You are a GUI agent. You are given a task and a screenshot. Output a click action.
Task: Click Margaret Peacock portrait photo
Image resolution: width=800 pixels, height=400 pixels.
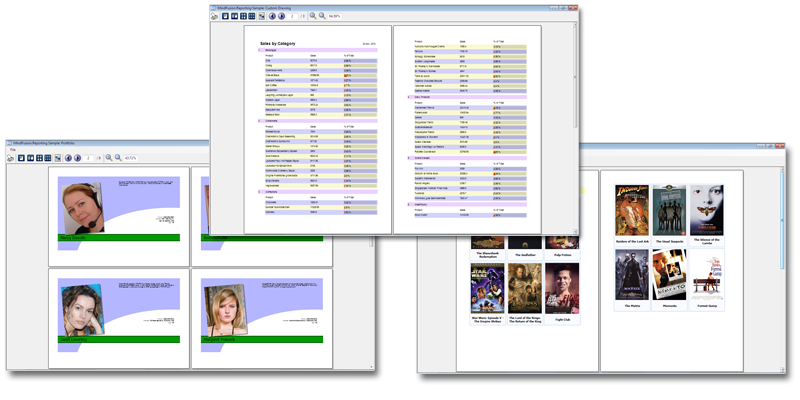226,310
